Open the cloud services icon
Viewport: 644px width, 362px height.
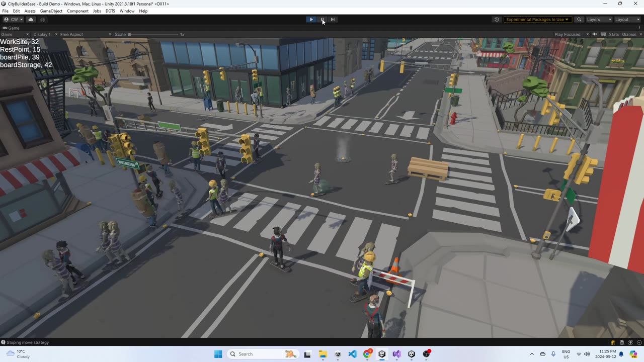[31, 20]
